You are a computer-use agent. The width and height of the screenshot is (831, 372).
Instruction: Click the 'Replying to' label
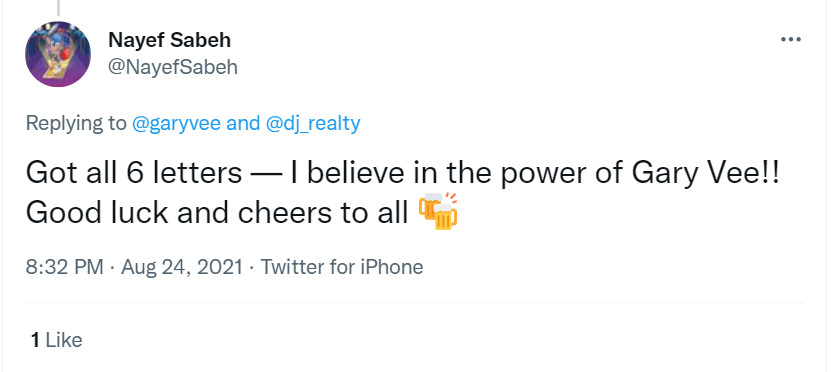pos(76,123)
